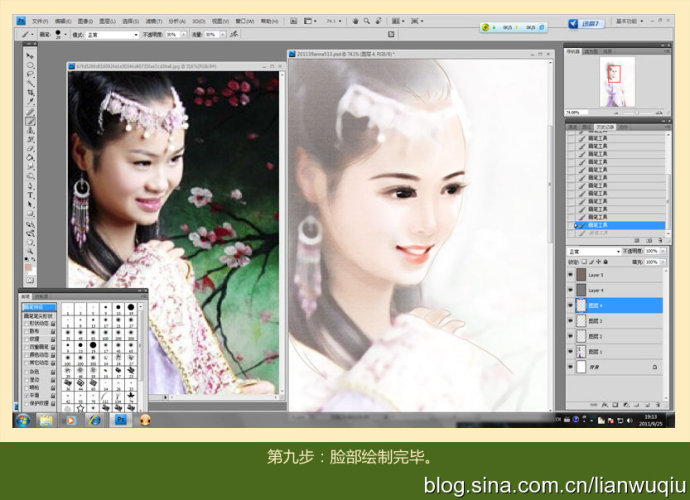
Task: Click foreground color swatch in toolbox
Action: click(x=29, y=268)
